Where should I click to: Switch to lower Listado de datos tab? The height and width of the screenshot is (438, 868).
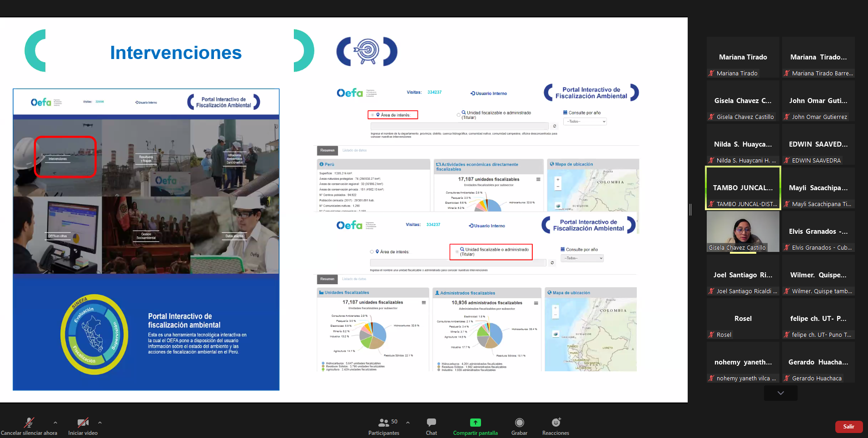pos(354,279)
